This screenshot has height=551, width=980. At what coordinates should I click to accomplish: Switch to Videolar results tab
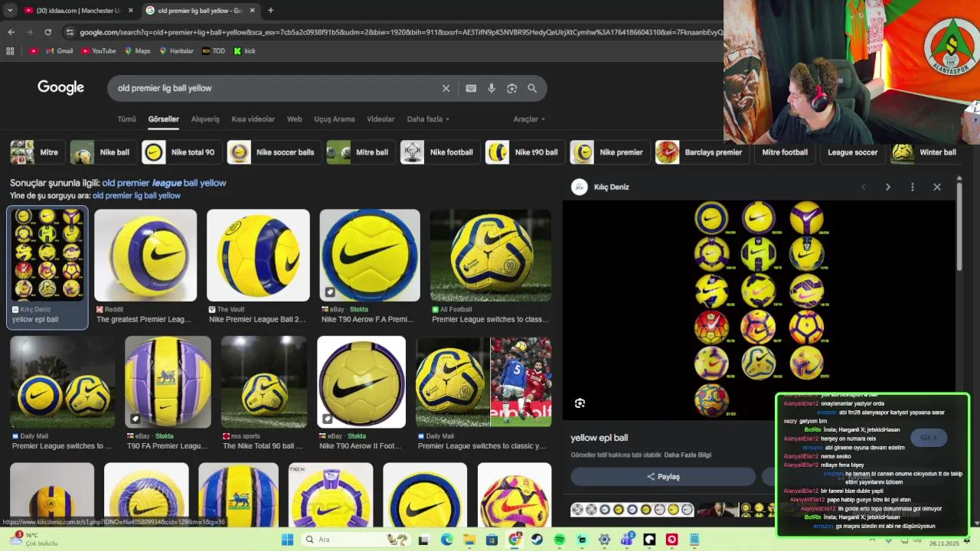click(x=381, y=119)
